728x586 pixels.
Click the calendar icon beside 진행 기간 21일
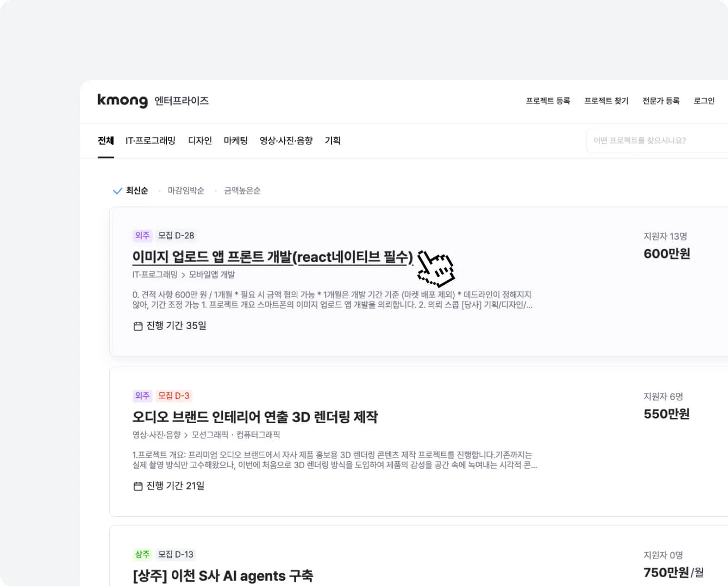pyautogui.click(x=138, y=486)
